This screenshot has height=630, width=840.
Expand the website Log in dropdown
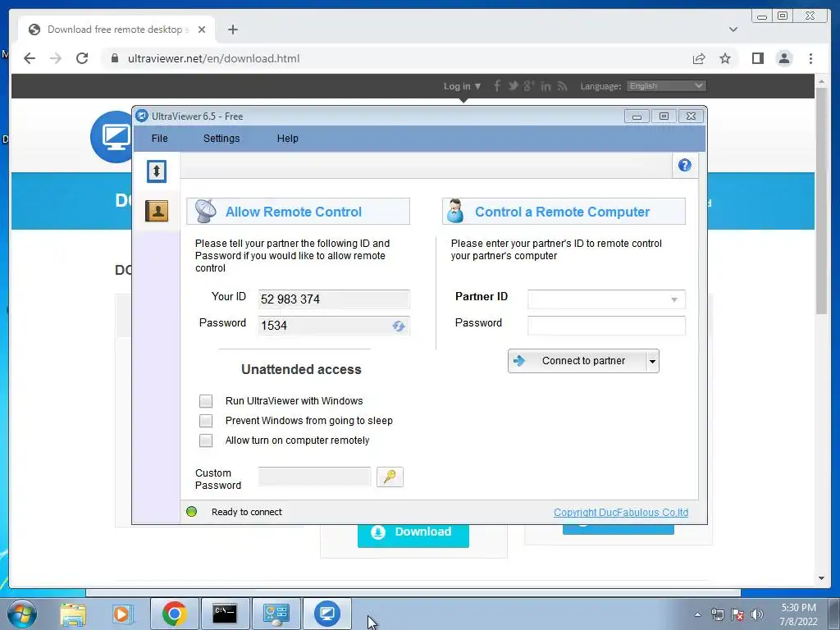point(462,85)
